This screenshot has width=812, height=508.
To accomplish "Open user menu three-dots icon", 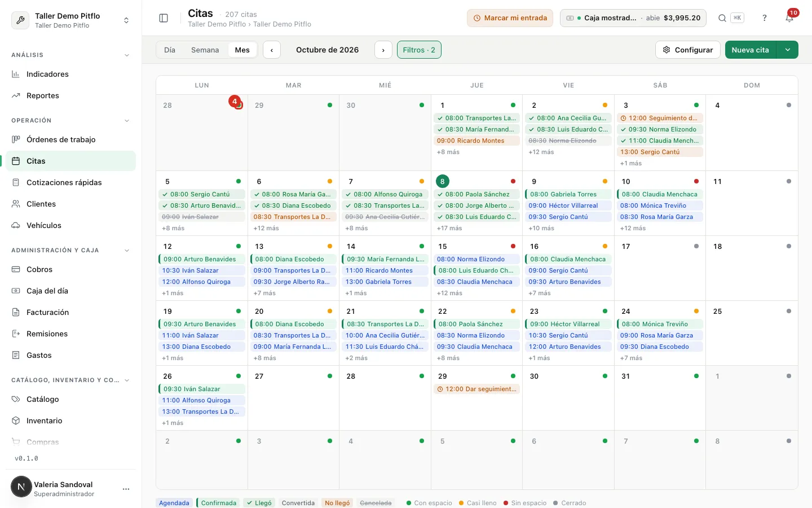I will tap(126, 489).
